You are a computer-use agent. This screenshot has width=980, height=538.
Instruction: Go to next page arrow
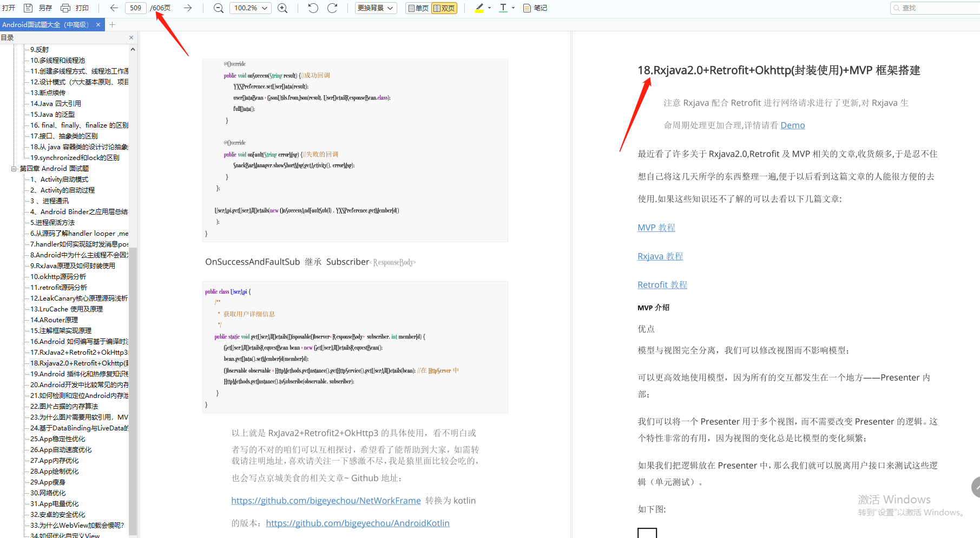(x=188, y=8)
